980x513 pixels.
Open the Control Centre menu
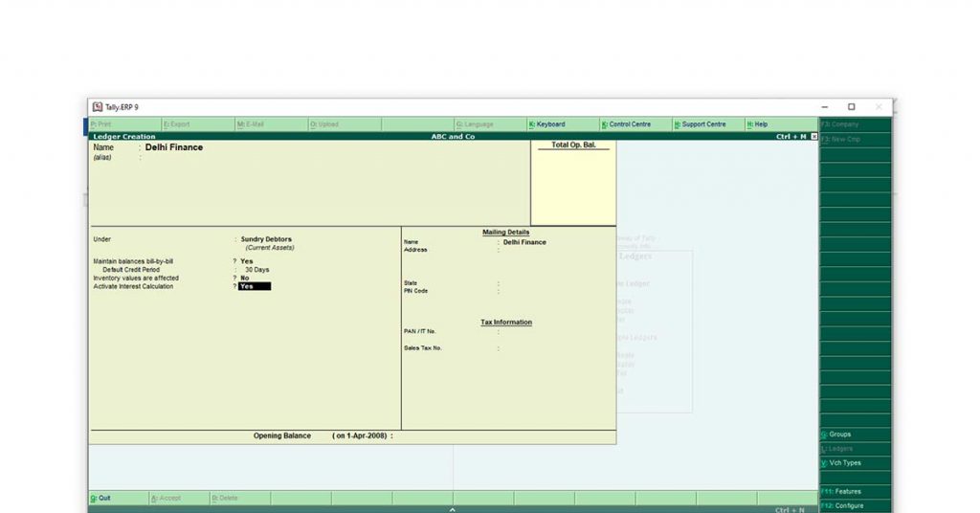tap(629, 124)
